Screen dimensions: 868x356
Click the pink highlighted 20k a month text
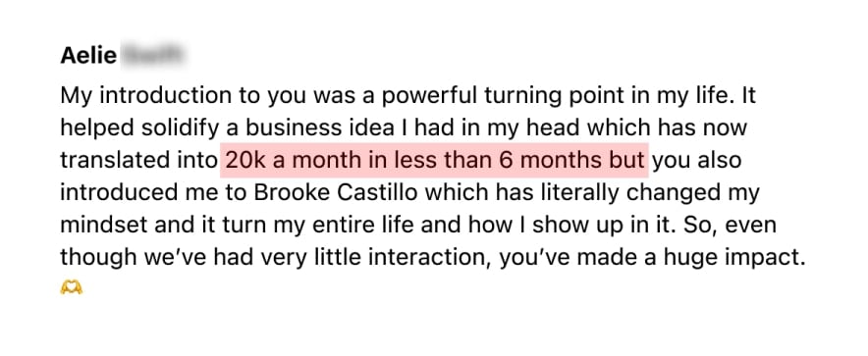[x=435, y=160]
